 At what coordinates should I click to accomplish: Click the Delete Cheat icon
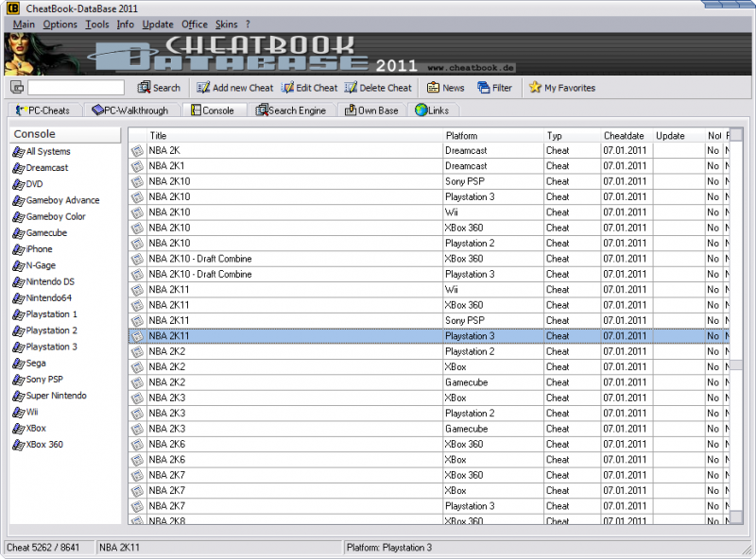351,87
